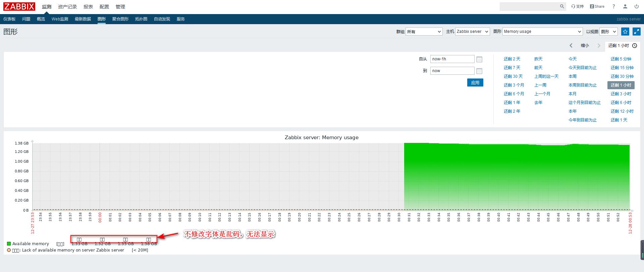Go to 自动发现 submenu
The image size is (644, 272).
pos(162,19)
